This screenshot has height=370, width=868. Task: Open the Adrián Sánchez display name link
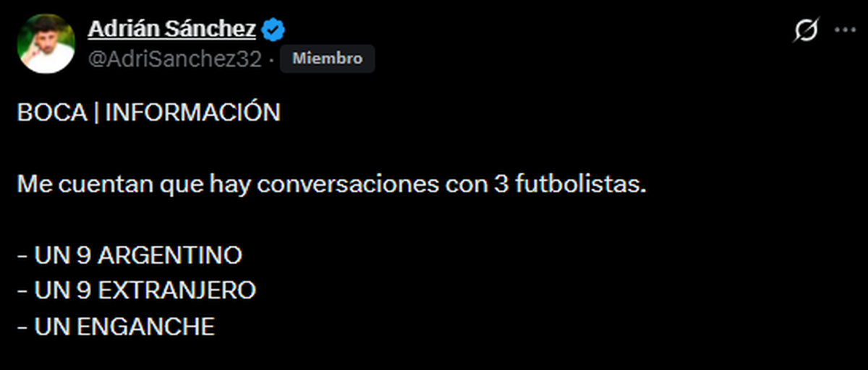pyautogui.click(x=171, y=29)
